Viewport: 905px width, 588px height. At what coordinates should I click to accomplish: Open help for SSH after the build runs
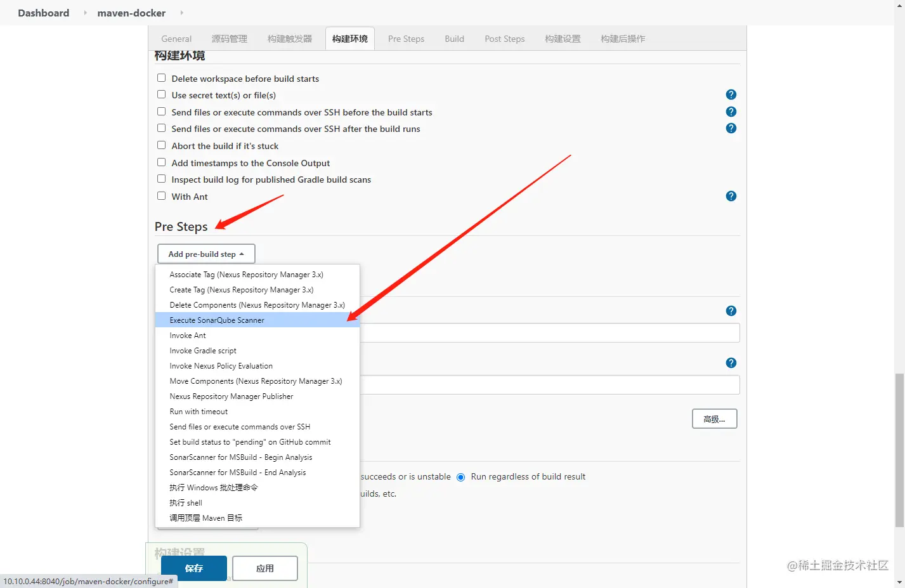point(731,128)
